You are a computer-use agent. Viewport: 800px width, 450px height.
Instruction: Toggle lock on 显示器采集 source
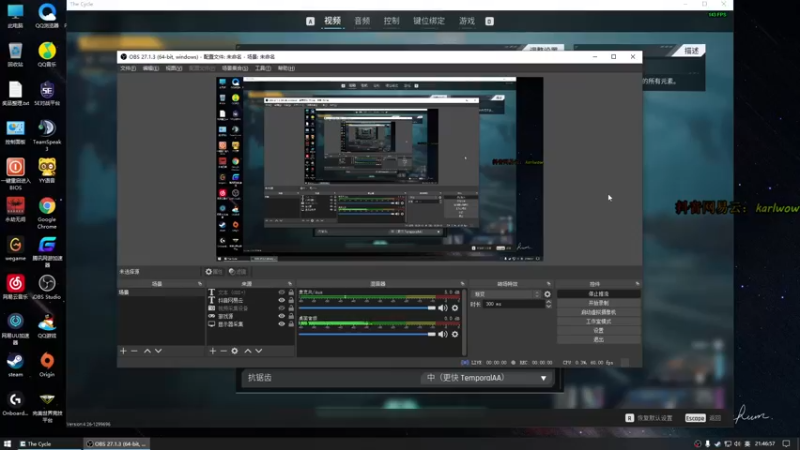291,324
